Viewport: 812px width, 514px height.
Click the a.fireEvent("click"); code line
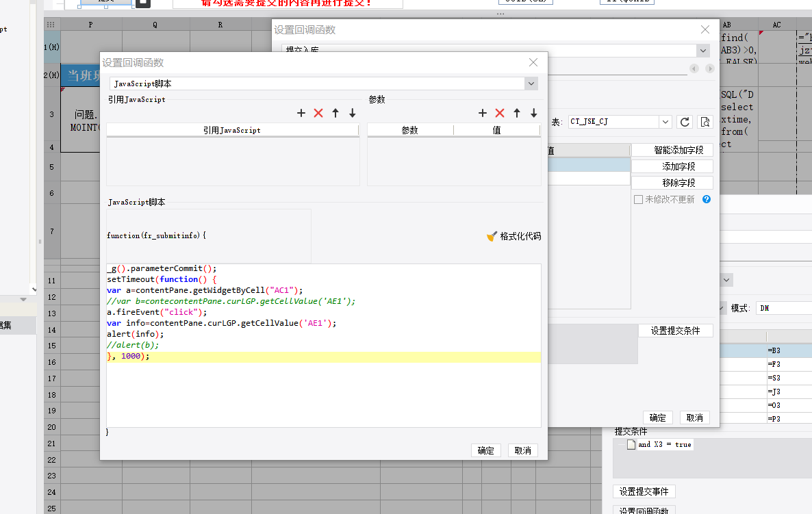[157, 312]
